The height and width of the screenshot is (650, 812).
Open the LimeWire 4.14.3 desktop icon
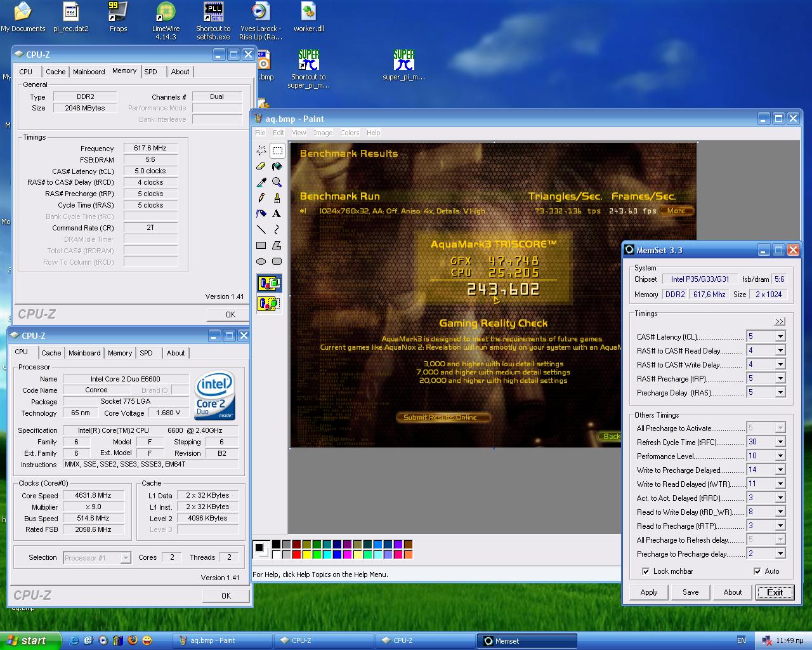pyautogui.click(x=166, y=21)
